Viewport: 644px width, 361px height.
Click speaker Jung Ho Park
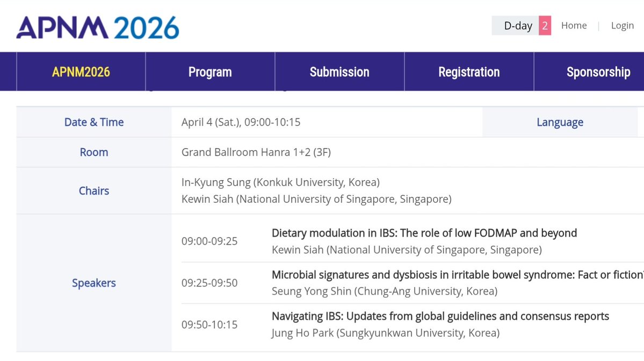click(x=303, y=333)
